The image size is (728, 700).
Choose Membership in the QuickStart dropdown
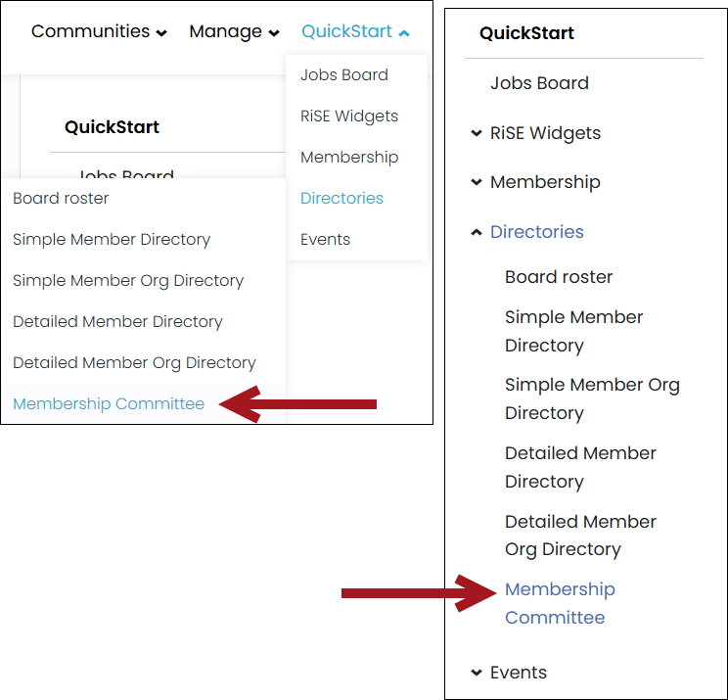point(349,158)
